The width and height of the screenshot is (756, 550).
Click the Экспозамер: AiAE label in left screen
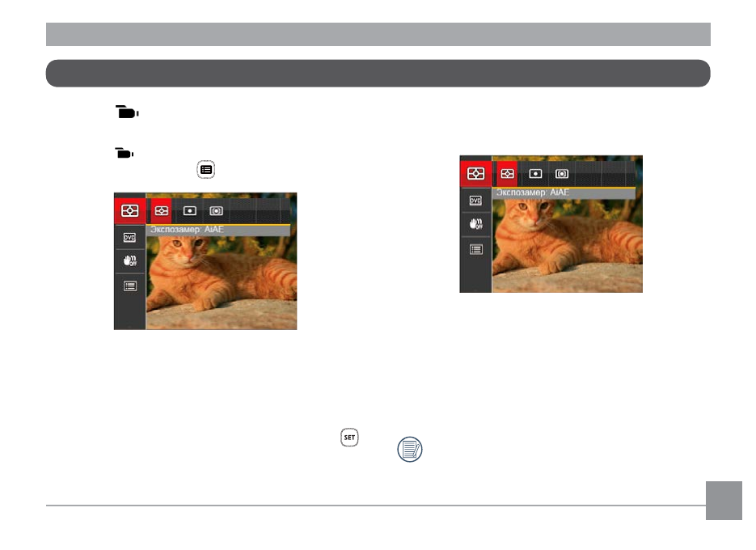[x=187, y=230]
